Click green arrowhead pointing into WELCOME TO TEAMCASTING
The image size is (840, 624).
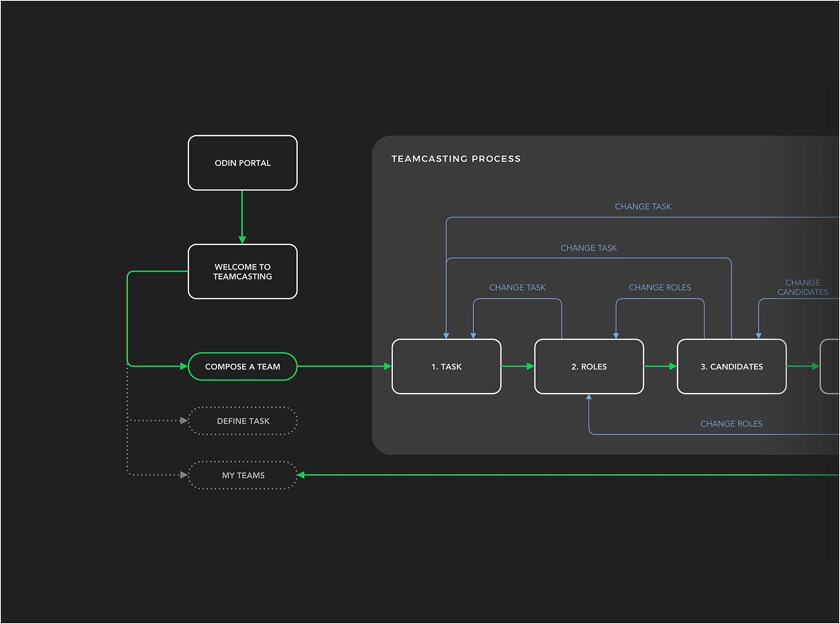(x=242, y=240)
